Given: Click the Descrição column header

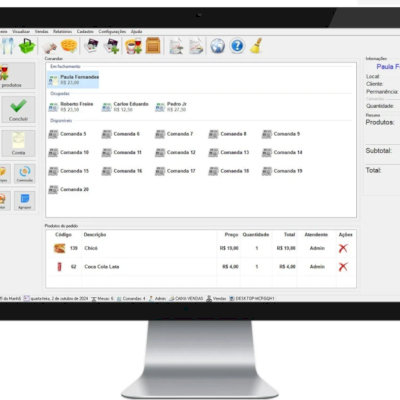Looking at the screenshot, I should pos(95,235).
